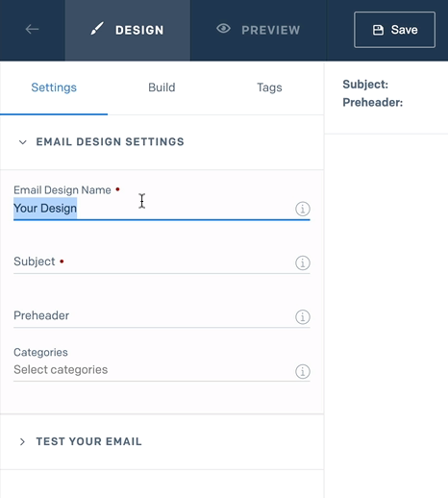Switch to the Build tab
Viewport: 448px width, 498px height.
pos(162,87)
